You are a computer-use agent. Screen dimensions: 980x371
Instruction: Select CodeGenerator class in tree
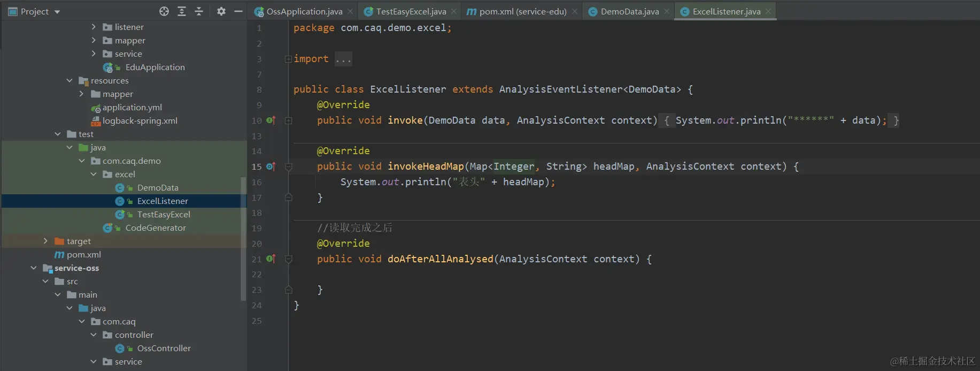(x=156, y=228)
